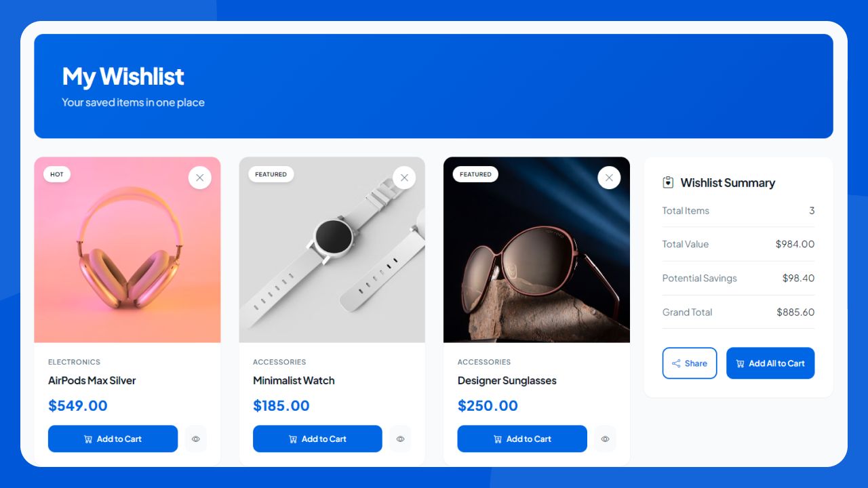Click the FEATURED badge on sunglasses
This screenshot has width=868, height=488.
(x=475, y=174)
